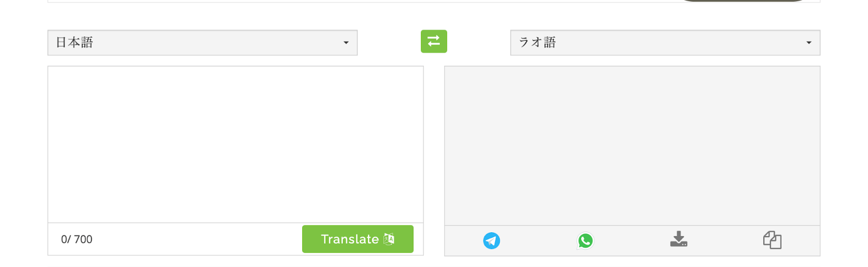
Task: Focus the source text input area
Action: [235, 144]
